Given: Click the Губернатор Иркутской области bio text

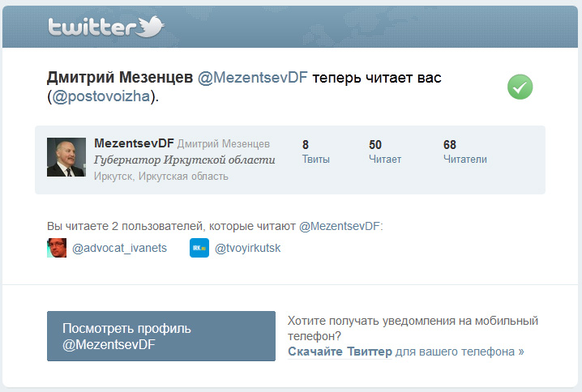Looking at the screenshot, I should click(185, 160).
